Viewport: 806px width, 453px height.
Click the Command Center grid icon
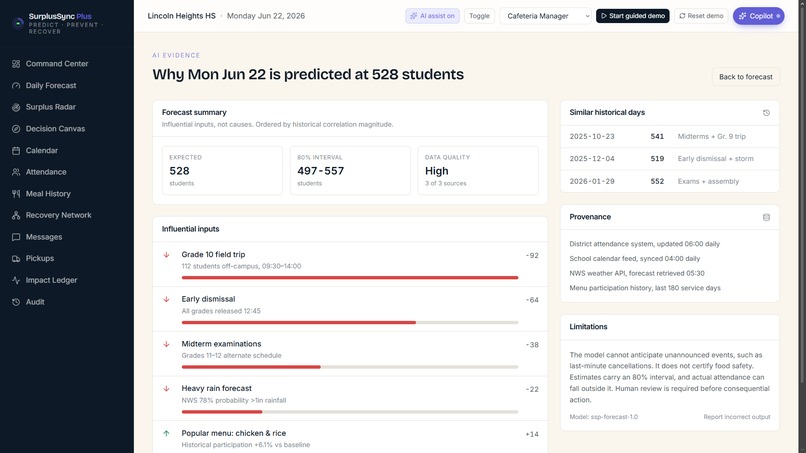coord(16,64)
